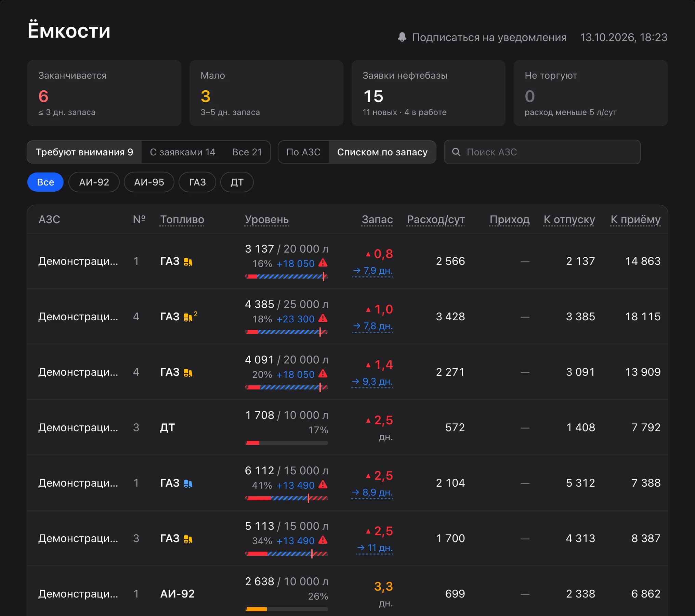Filter by ГАЗ fuel chip
This screenshot has height=616, width=695.
coord(197,182)
